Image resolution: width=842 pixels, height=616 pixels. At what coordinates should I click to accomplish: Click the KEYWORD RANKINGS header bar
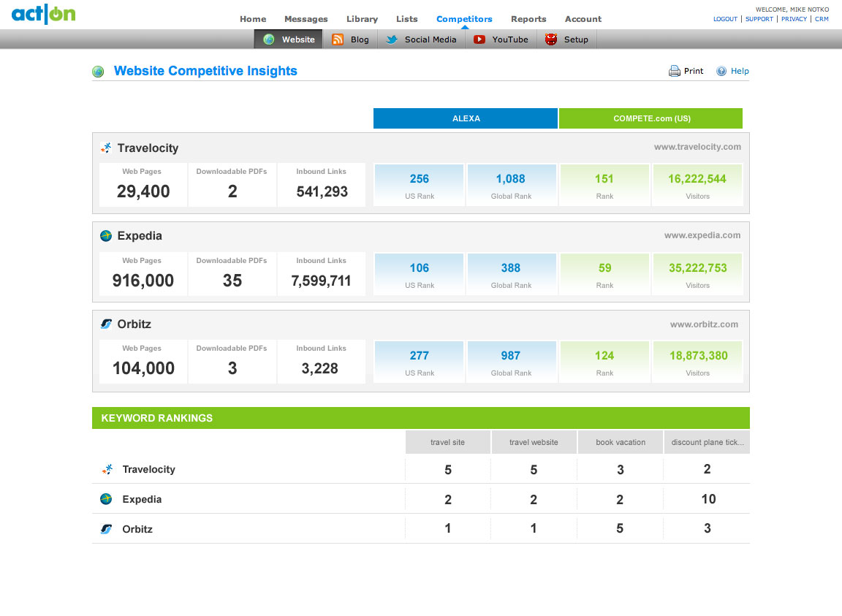tap(421, 418)
